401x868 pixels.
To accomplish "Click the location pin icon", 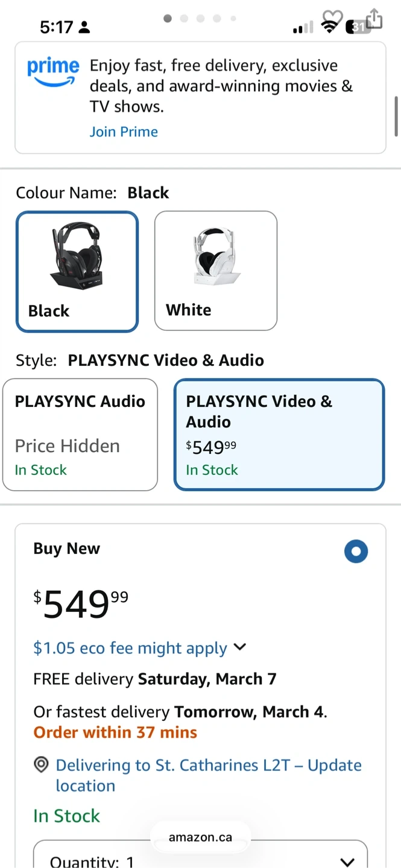I will coord(41,765).
